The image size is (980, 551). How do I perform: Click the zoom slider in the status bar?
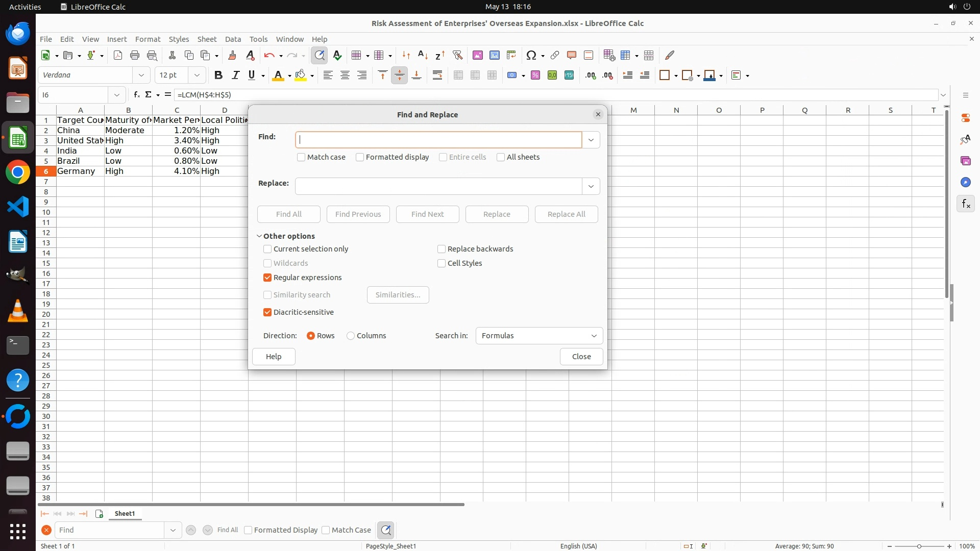tap(919, 546)
